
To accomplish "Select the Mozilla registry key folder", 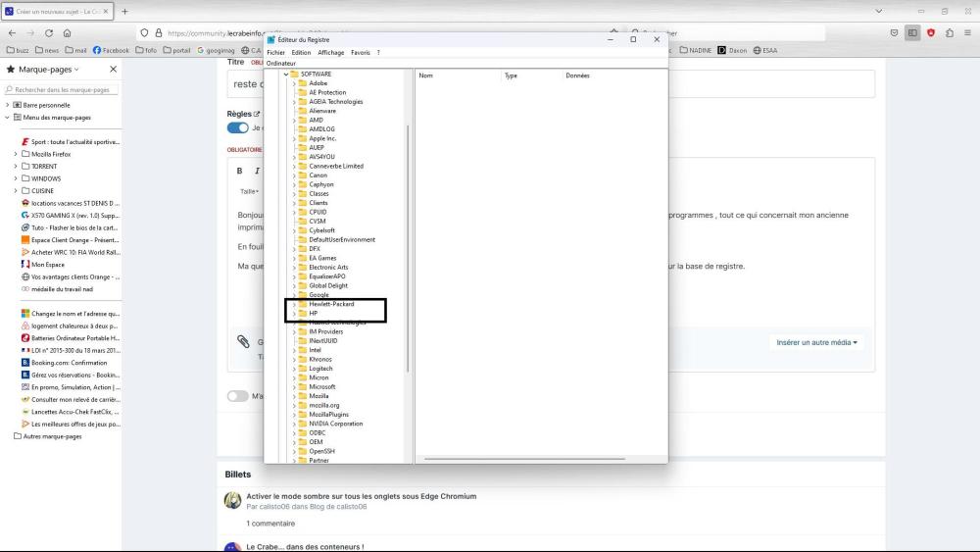I will pos(318,396).
